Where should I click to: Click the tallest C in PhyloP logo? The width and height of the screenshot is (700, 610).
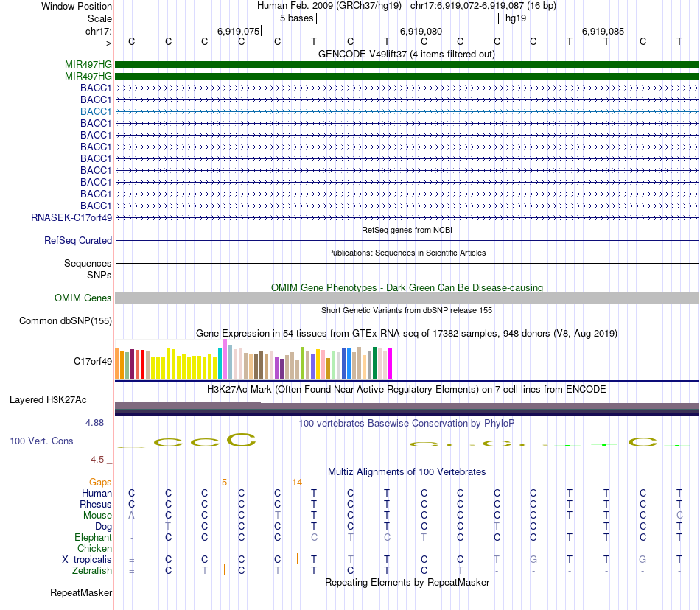[241, 440]
